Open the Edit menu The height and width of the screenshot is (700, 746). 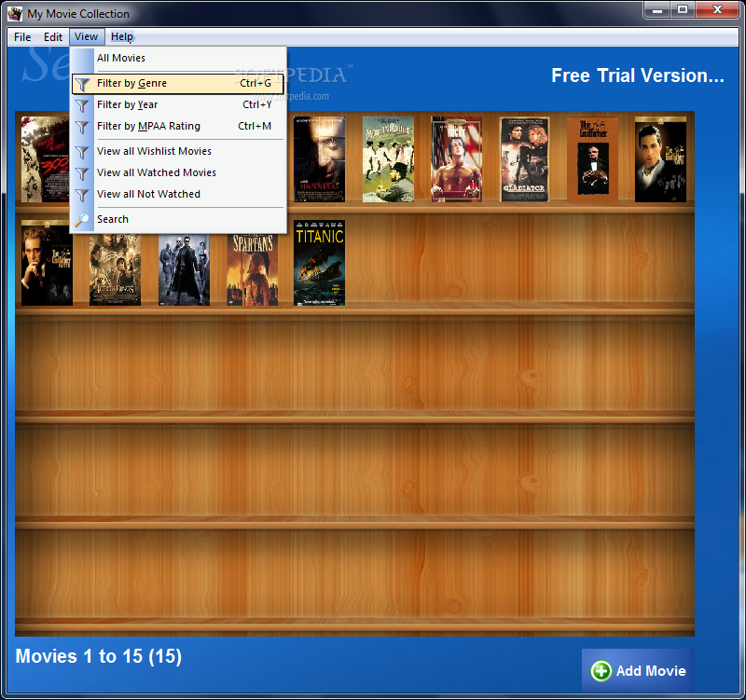tap(53, 37)
